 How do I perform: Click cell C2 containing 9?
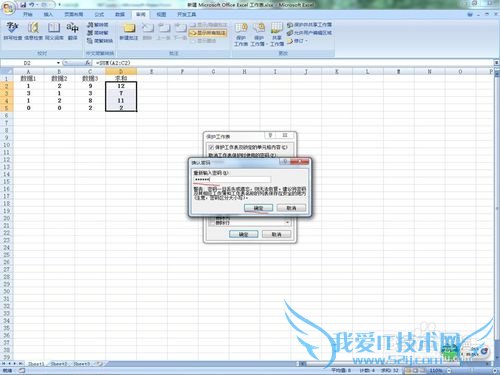tap(90, 86)
